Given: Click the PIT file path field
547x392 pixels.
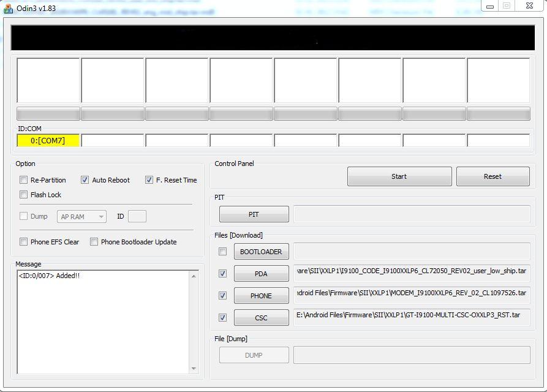Looking at the screenshot, I should [412, 214].
